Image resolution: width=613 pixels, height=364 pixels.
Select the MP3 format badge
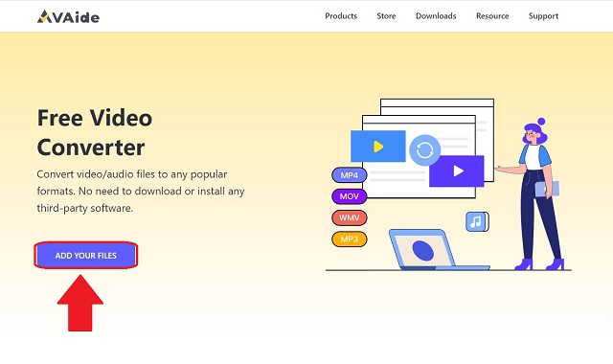[349, 239]
